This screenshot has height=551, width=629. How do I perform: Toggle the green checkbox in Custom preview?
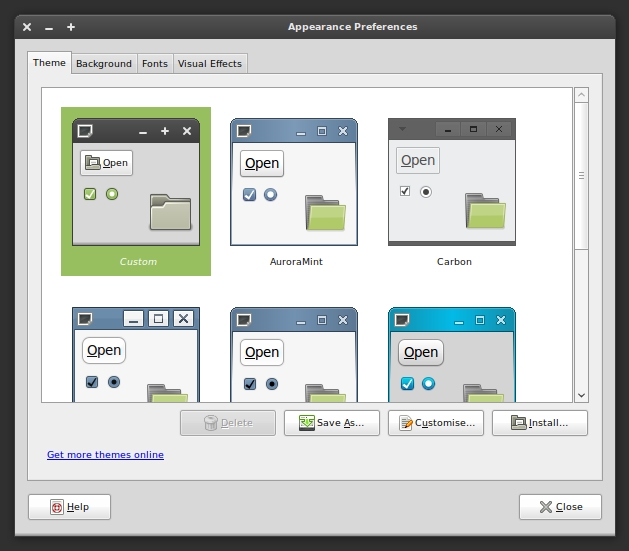click(90, 194)
